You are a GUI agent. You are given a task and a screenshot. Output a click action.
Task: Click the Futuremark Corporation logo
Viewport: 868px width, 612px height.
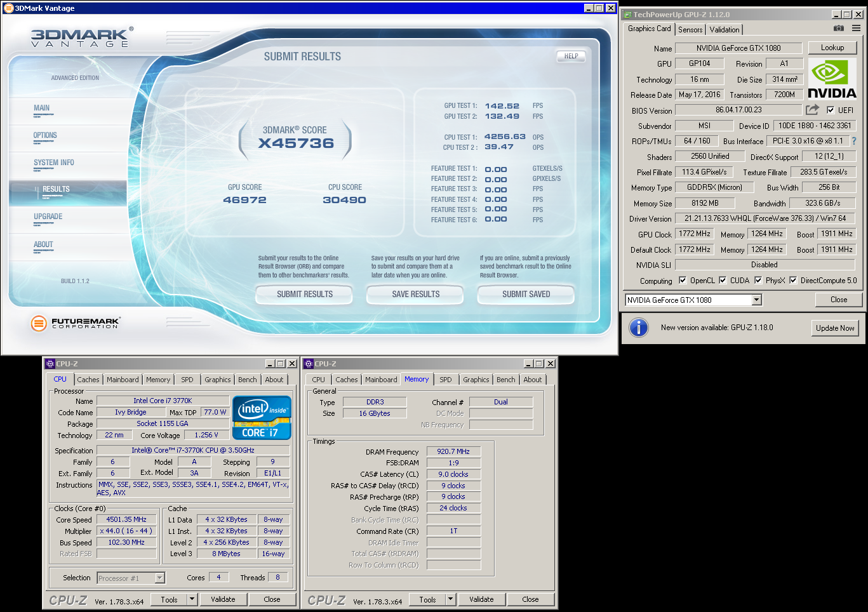(75, 323)
